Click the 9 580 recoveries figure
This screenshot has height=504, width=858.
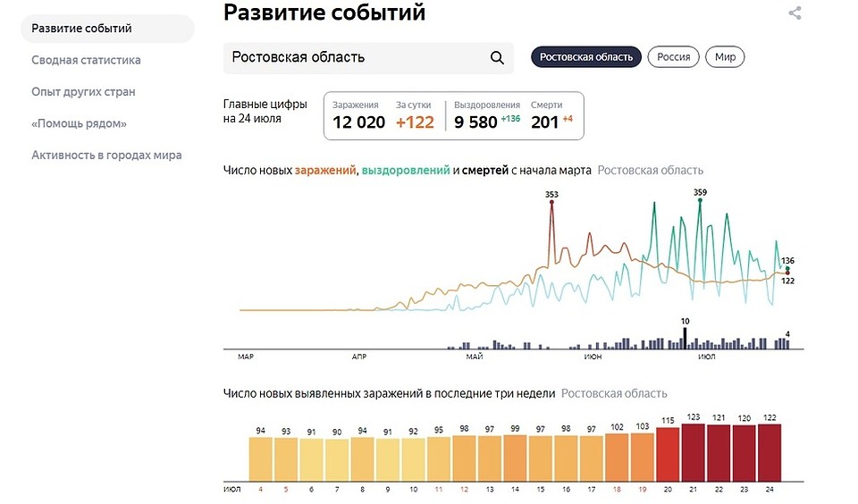(x=475, y=122)
